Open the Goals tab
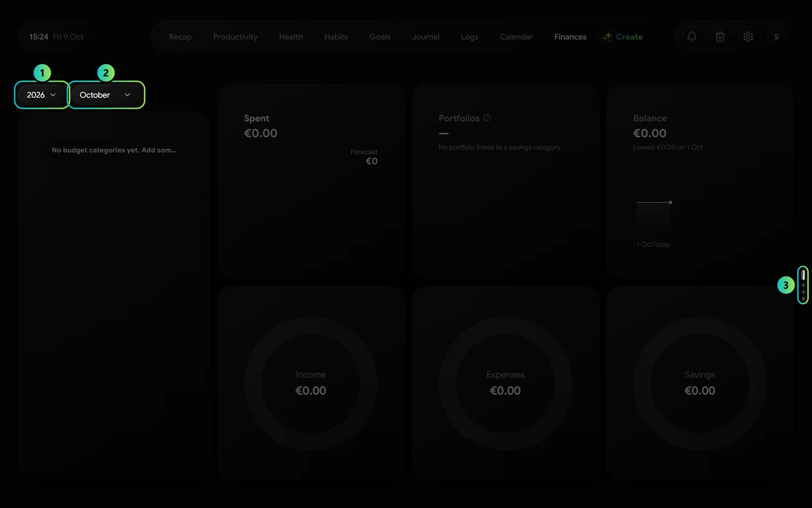 pyautogui.click(x=380, y=37)
